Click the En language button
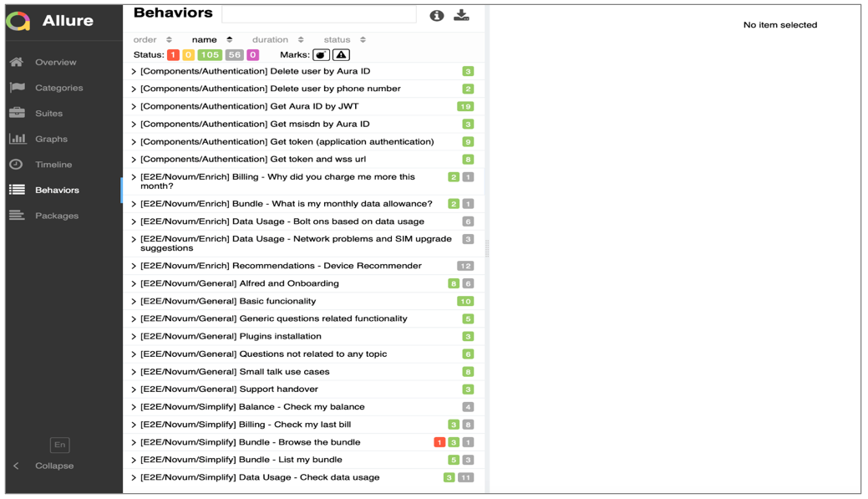Viewport: 868px width, 499px height. (x=60, y=444)
